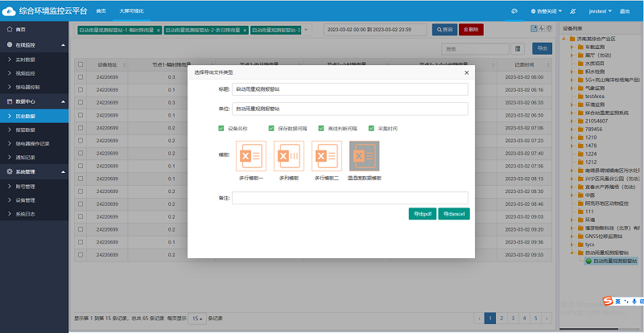Pick the 多行模板二 export template
This screenshot has width=644, height=333.
(x=327, y=156)
